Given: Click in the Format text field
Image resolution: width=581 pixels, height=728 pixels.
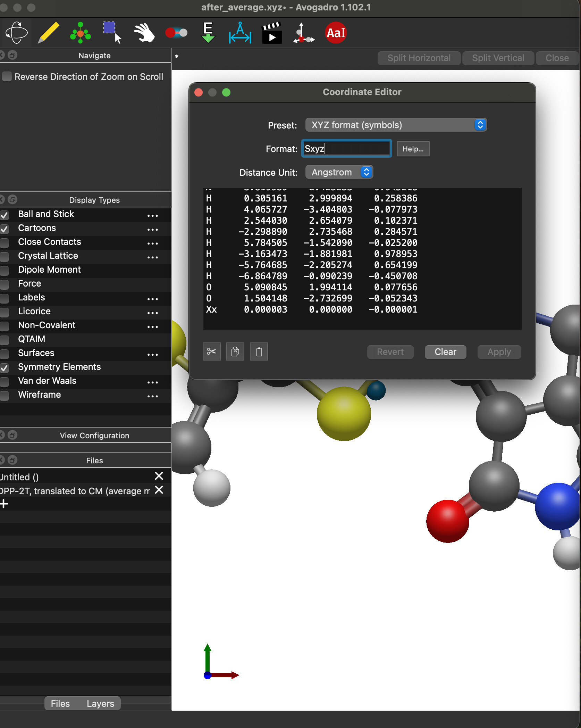Looking at the screenshot, I should tap(346, 149).
